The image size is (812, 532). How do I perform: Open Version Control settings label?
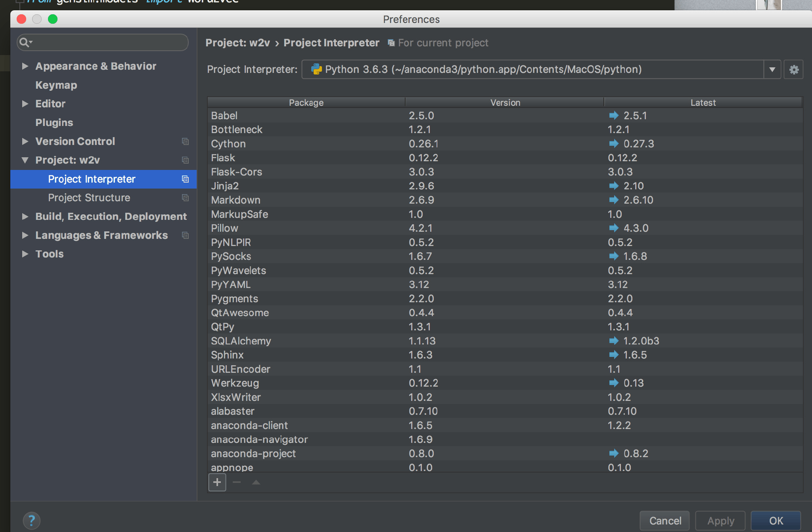pos(75,141)
